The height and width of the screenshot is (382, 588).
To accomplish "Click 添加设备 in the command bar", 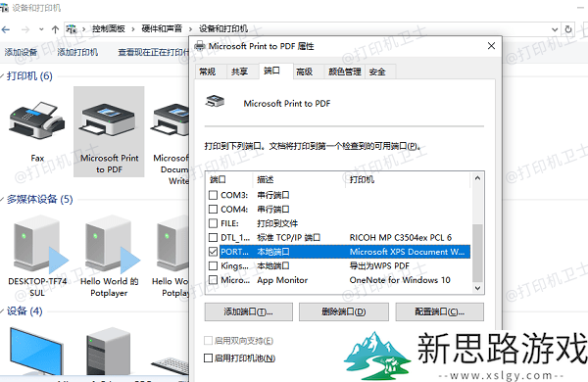I will [x=21, y=52].
